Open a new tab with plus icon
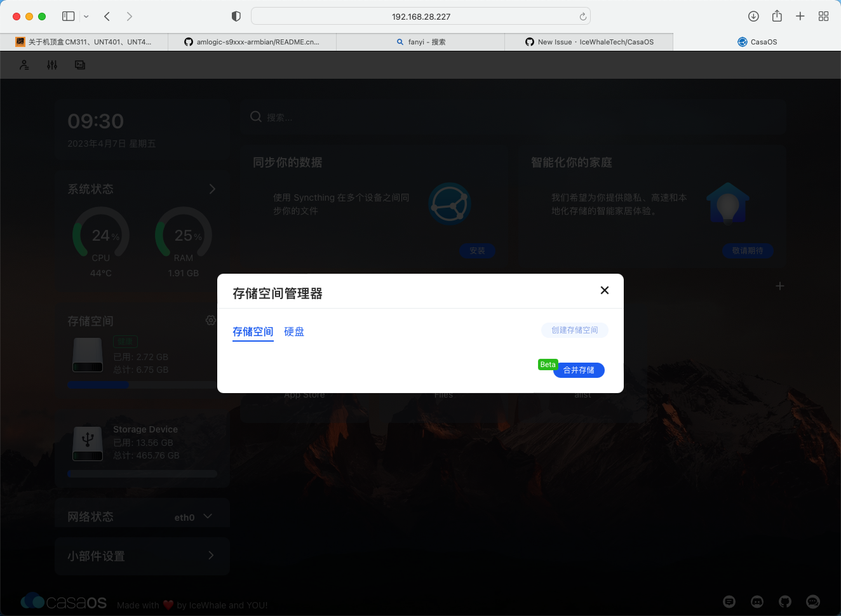 (800, 17)
